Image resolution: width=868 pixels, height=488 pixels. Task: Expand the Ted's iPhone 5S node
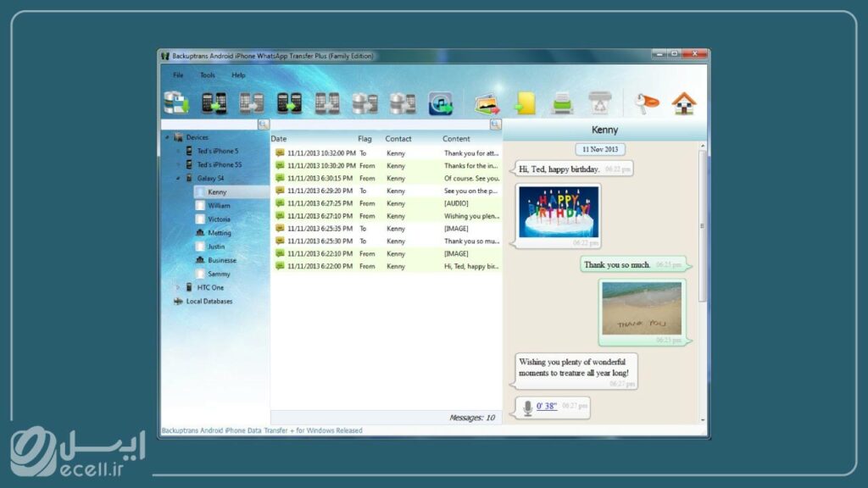click(x=178, y=164)
